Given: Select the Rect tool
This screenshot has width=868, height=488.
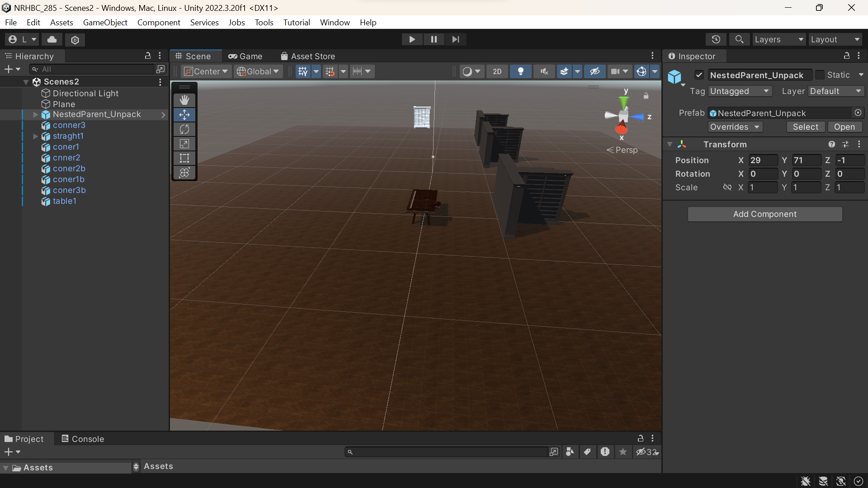Looking at the screenshot, I should [x=184, y=158].
